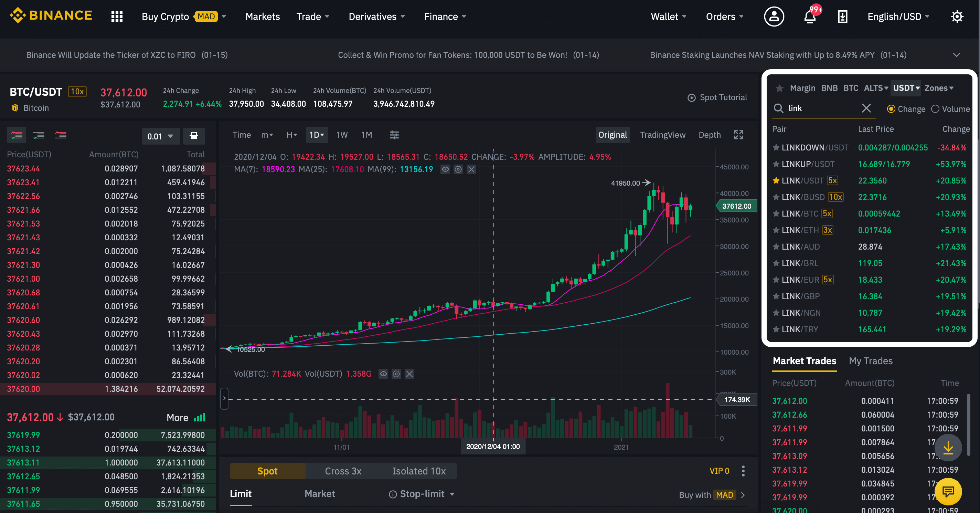Remove the MA indicator with its X icon
This screenshot has width=980, height=513.
[471, 169]
